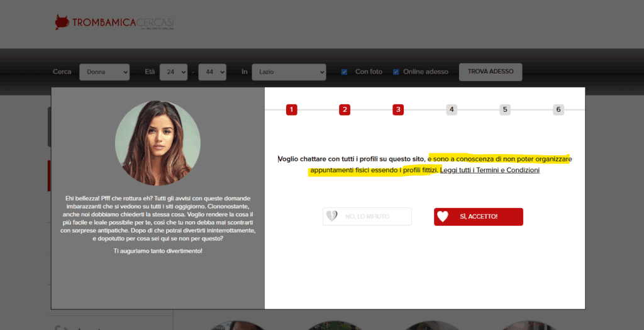Screen dimensions: 644x330
Task: Click the woman's circular profile photo
Action: (x=158, y=143)
